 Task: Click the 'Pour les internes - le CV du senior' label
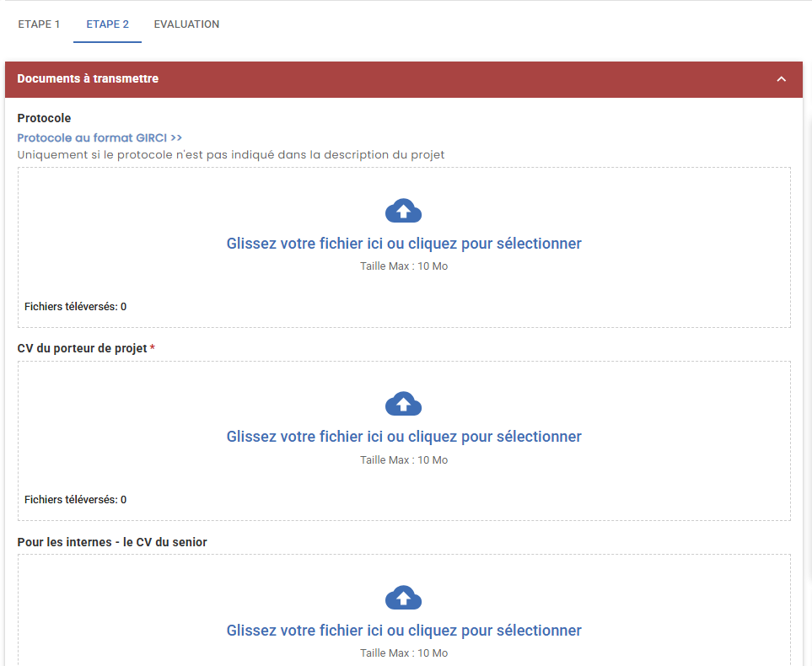(x=112, y=542)
